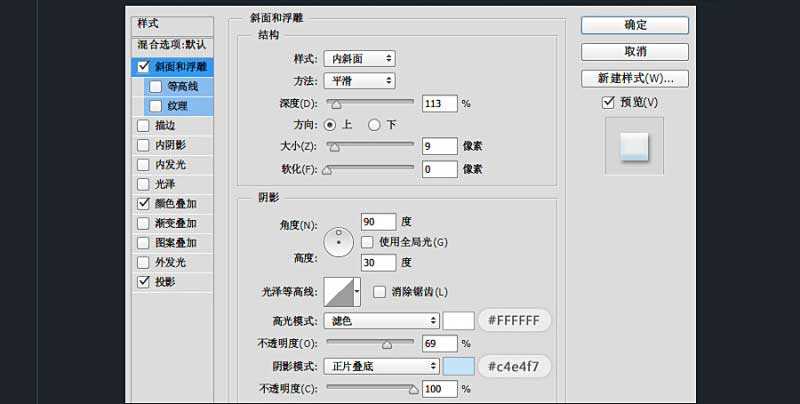
Task: Enable the 描边 stroke effect checkbox
Action: point(144,126)
